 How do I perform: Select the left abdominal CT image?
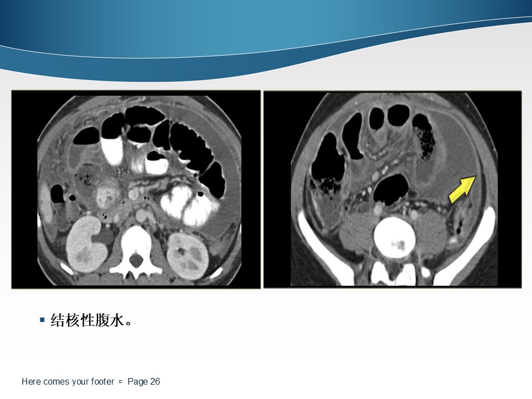coord(136,190)
